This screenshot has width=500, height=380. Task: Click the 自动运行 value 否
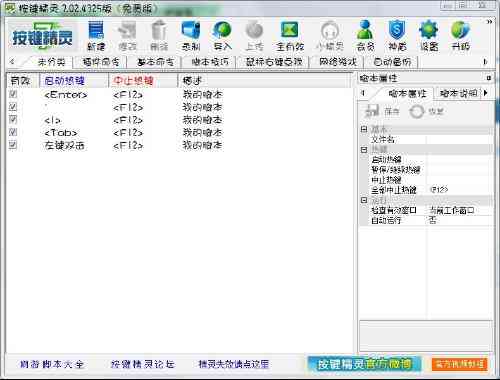pos(460,220)
